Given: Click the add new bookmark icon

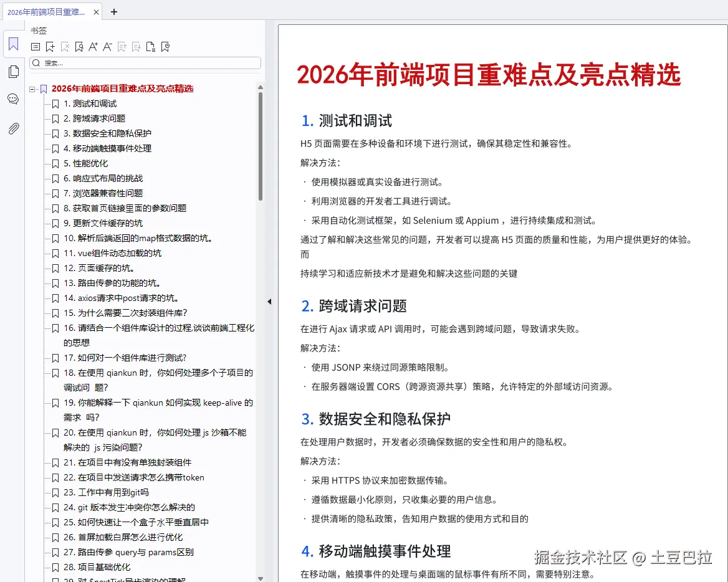Looking at the screenshot, I should 50,46.
